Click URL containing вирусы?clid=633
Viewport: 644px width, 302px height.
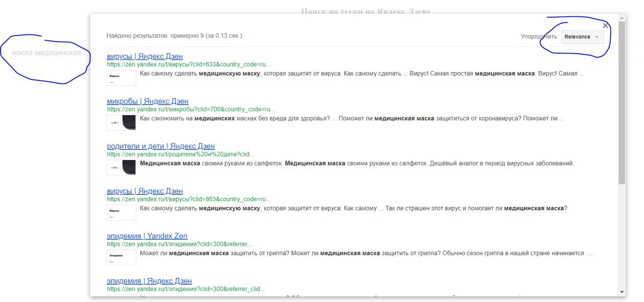click(x=189, y=64)
